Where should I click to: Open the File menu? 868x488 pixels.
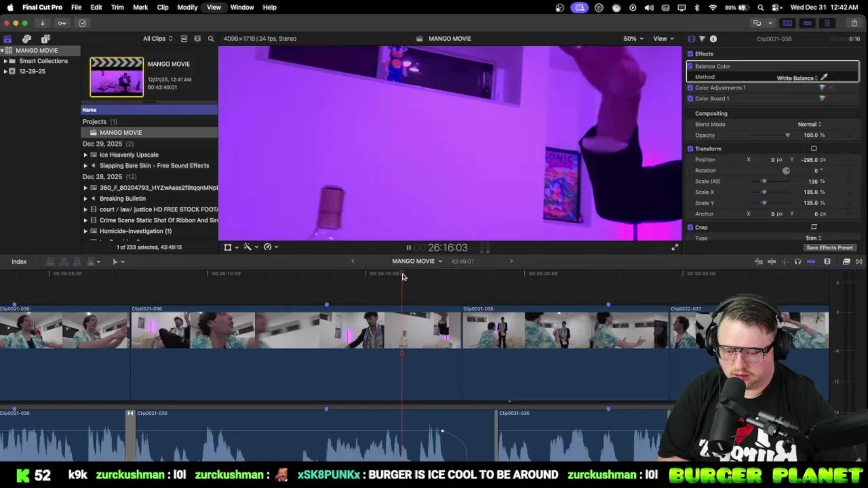77,7
